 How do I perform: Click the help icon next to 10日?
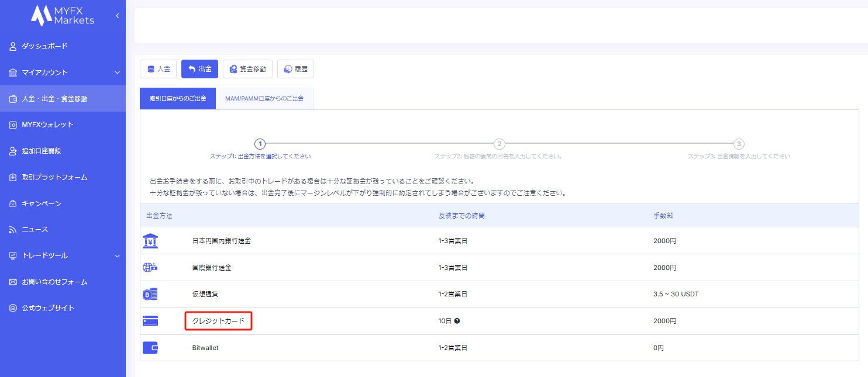point(457,321)
